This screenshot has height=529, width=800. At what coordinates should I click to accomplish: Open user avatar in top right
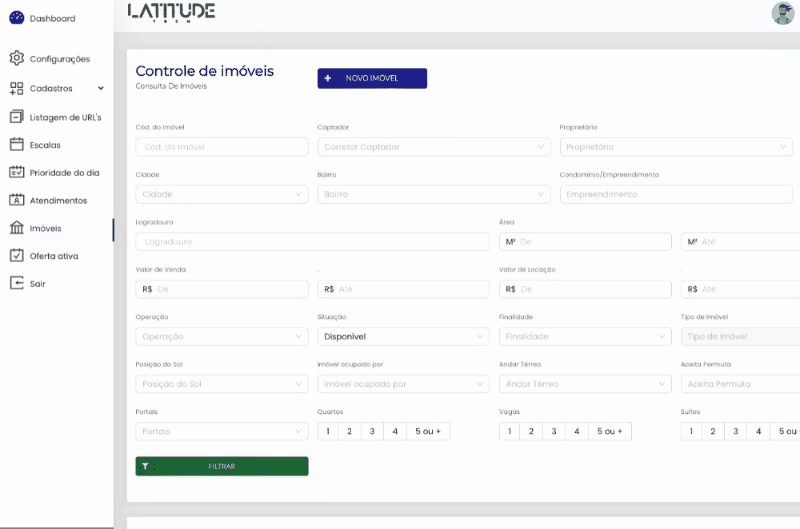[x=782, y=13]
